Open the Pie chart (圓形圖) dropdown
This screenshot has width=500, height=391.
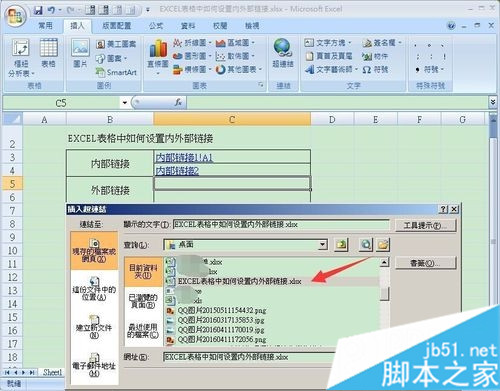[x=192, y=56]
